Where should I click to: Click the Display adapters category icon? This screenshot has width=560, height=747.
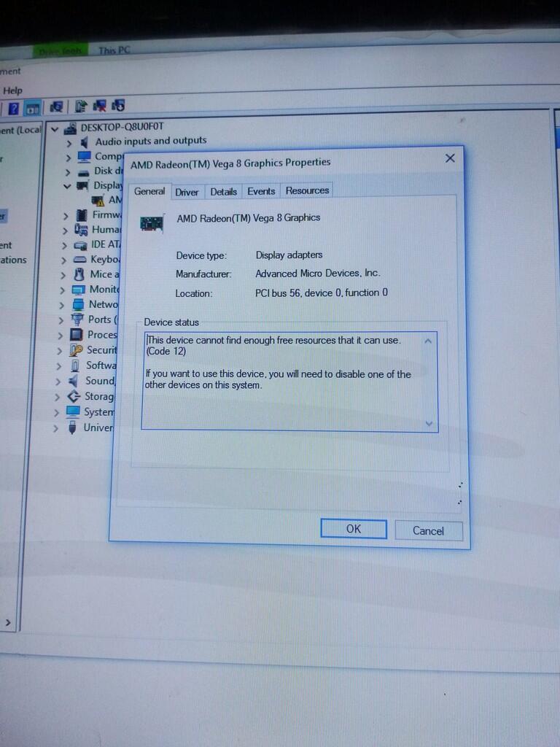click(82, 186)
